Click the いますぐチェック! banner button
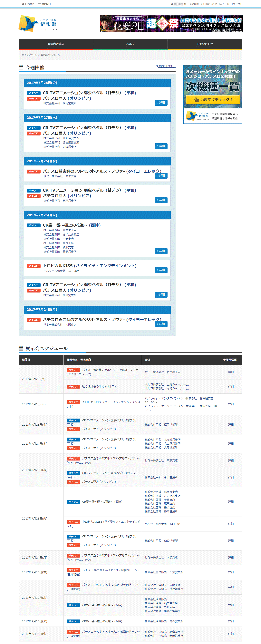This screenshot has height=644, width=261. pyautogui.click(x=213, y=100)
